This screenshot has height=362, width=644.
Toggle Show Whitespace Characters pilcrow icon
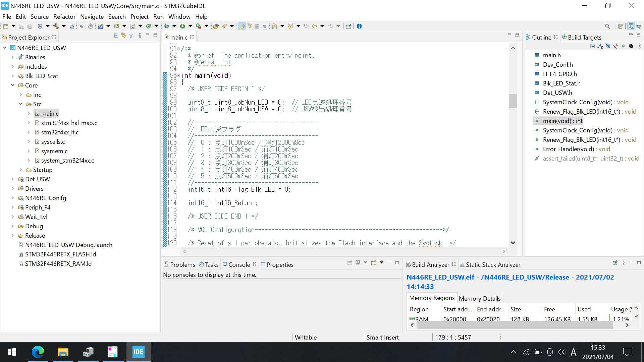pyautogui.click(x=265, y=26)
